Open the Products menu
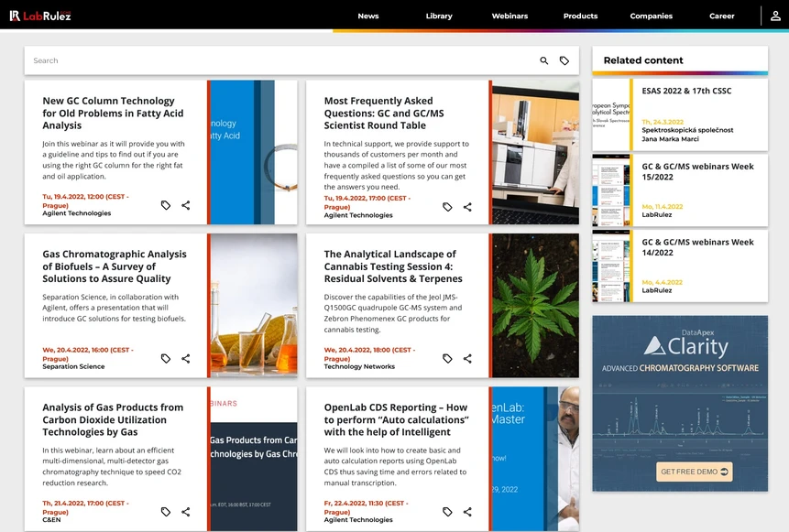 (x=580, y=16)
